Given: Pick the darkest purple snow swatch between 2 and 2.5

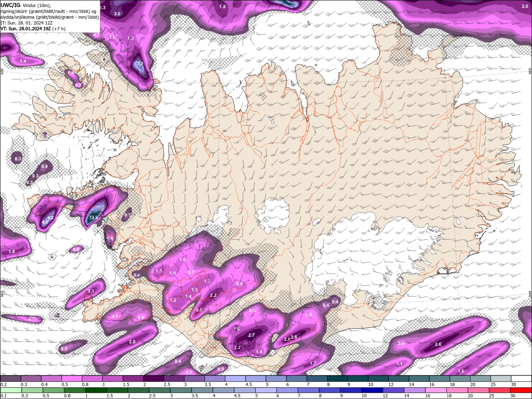Looking at the screenshot, I should click(153, 379).
